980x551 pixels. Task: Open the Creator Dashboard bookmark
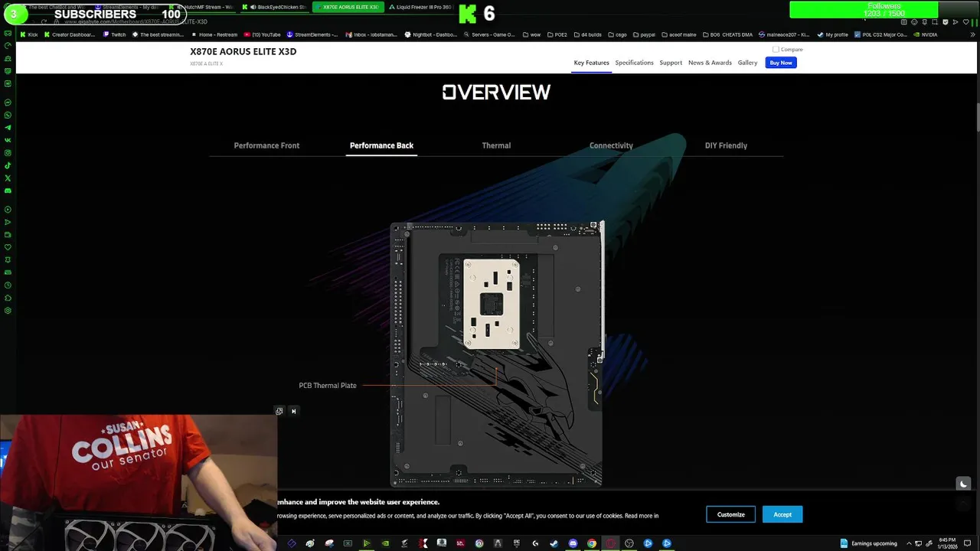pyautogui.click(x=70, y=34)
